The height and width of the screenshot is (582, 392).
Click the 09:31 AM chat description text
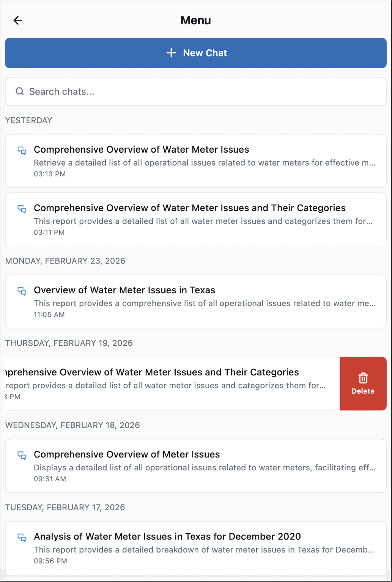click(205, 468)
